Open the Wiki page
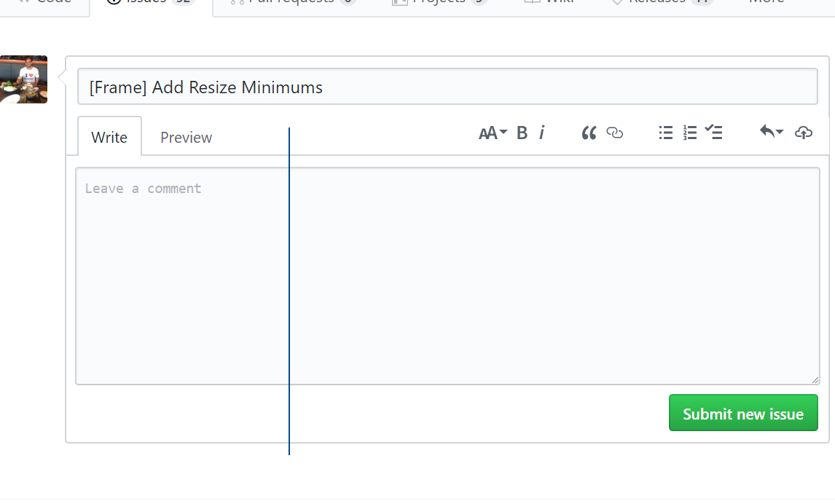The image size is (835, 504). point(552,2)
